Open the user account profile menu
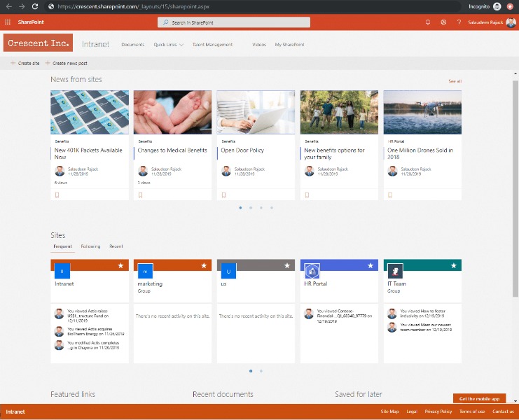This screenshot has height=420, width=519. click(511, 22)
